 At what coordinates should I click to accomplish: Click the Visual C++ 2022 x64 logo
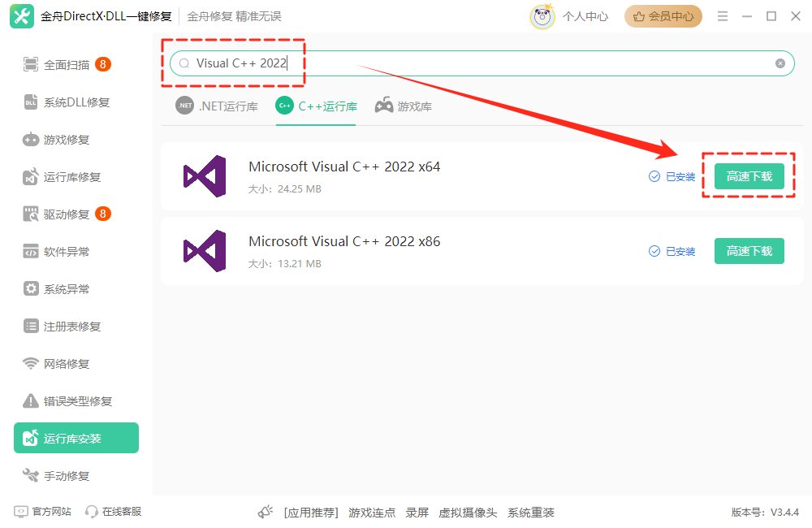(x=205, y=176)
